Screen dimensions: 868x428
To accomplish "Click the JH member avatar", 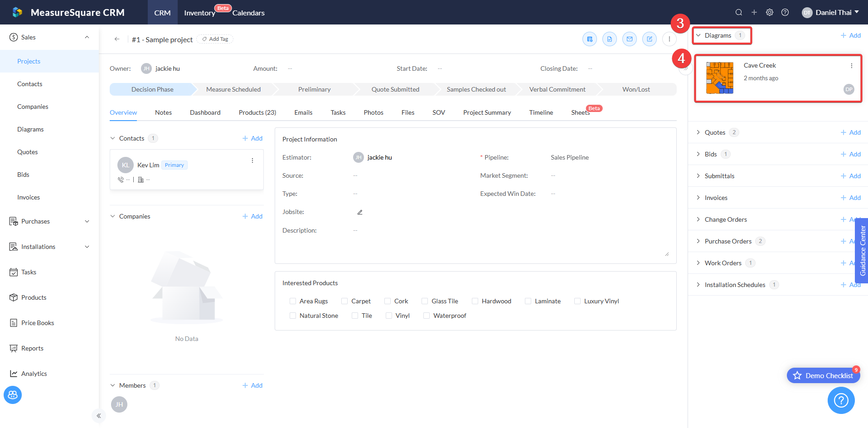I will coord(119,404).
